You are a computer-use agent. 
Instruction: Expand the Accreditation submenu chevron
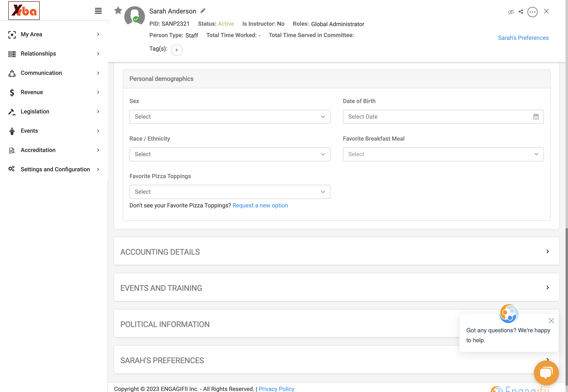click(98, 150)
